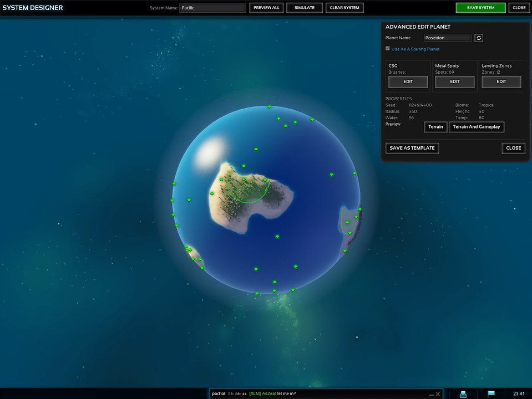Start Simulate from the top toolbar
This screenshot has height=399, width=532.
click(305, 8)
